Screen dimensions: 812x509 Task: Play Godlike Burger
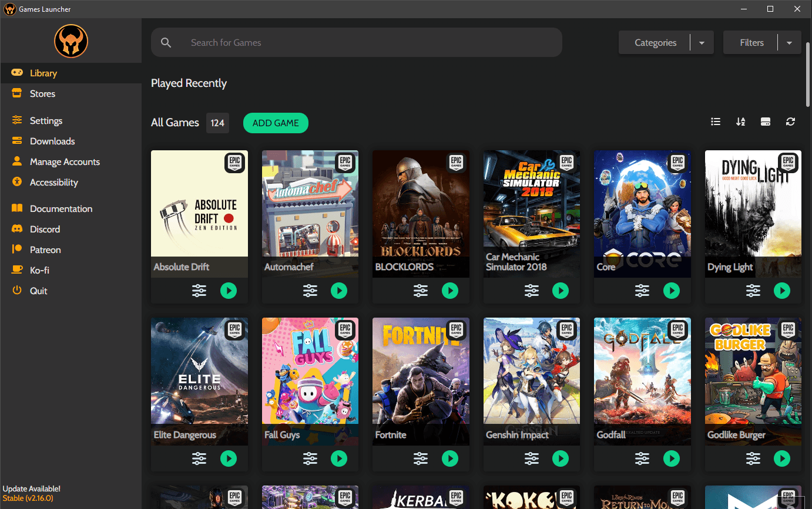[x=782, y=459]
